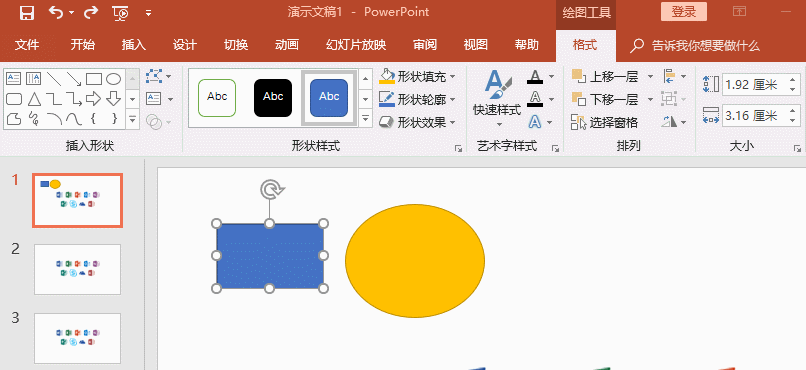This screenshot has width=806, height=370.
Task: Open the 艺术字样式 dialog launcher
Action: point(555,149)
